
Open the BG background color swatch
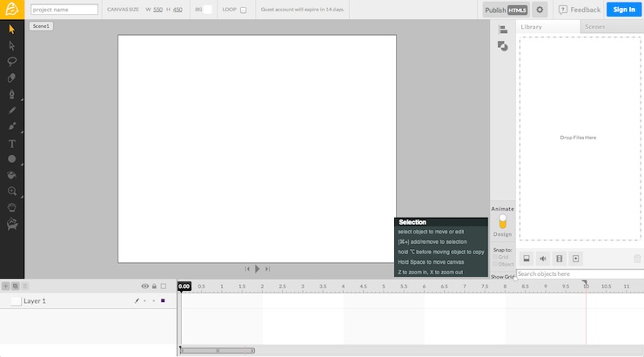[x=207, y=10]
